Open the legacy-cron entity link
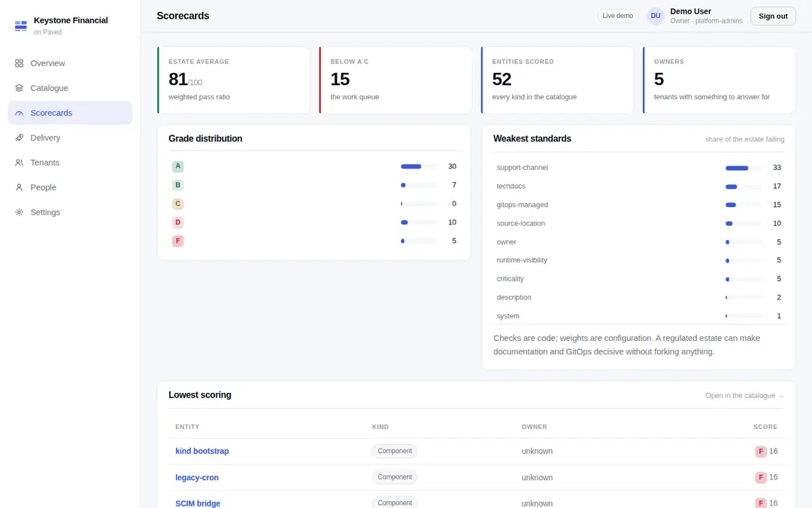The image size is (812, 508). coord(197,477)
